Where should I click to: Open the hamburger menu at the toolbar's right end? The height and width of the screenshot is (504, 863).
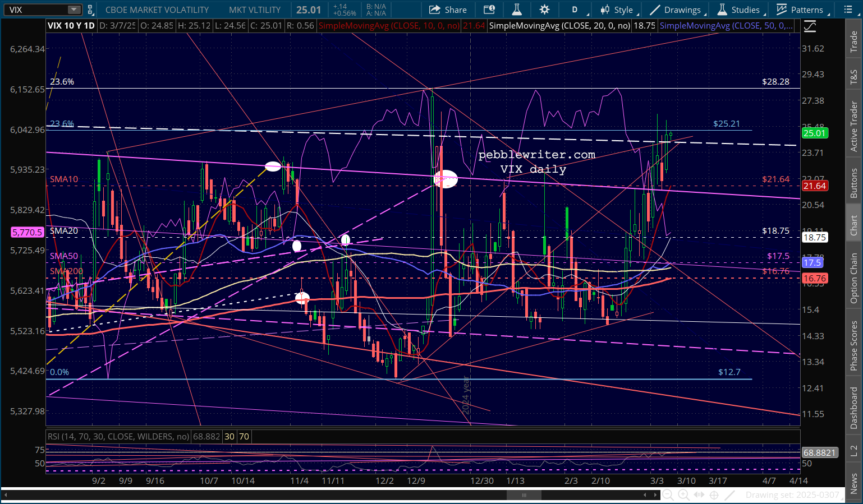point(848,10)
